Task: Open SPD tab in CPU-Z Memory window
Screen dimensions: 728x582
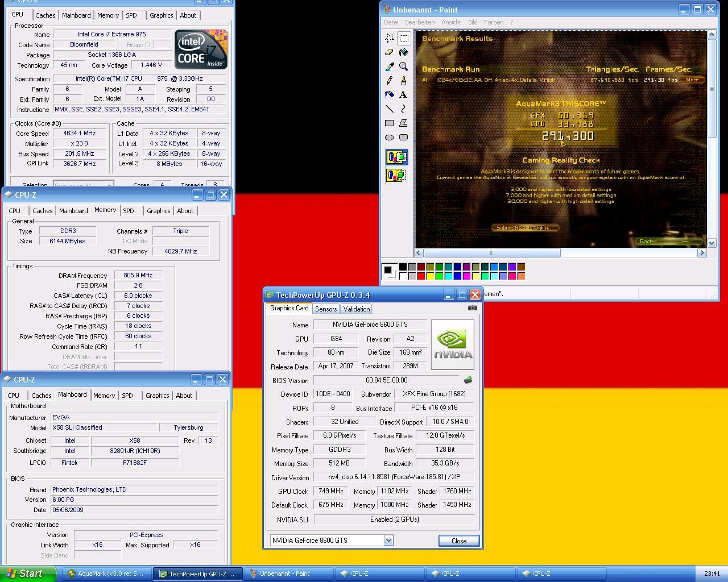Action: tap(129, 211)
